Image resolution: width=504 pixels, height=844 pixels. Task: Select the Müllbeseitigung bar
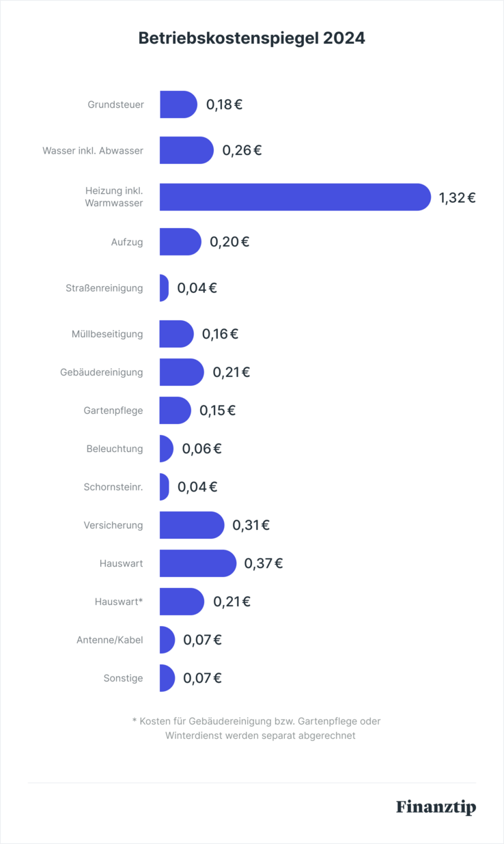(176, 334)
